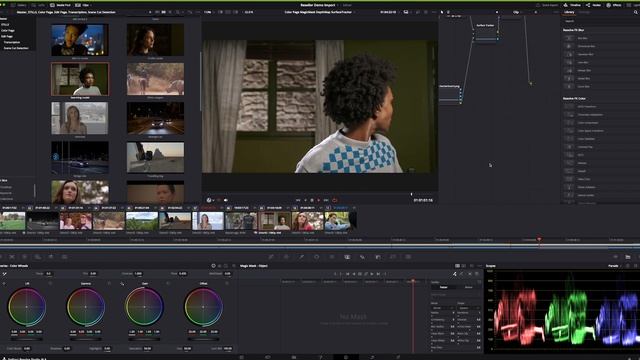Click the red mini-timeline playhead marker
Image resolution: width=640 pixels, height=360 pixels.
point(539,239)
